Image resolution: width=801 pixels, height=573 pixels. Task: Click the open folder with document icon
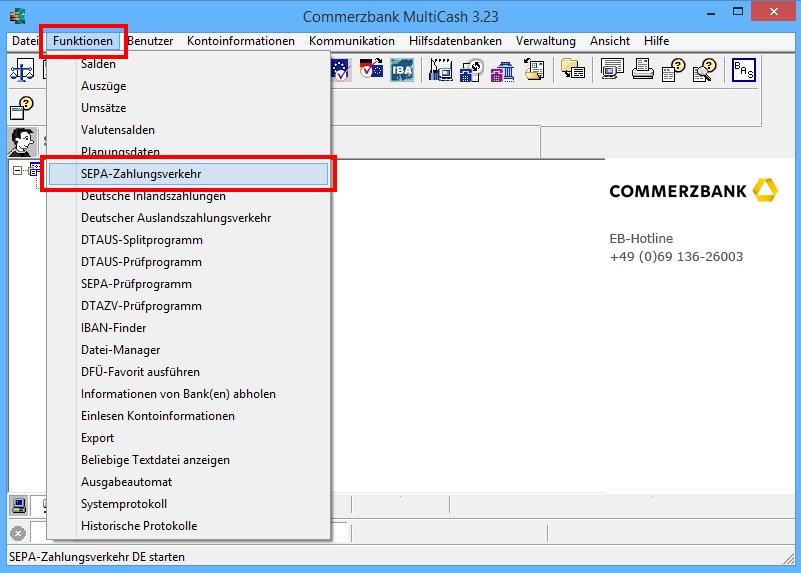[x=534, y=70]
